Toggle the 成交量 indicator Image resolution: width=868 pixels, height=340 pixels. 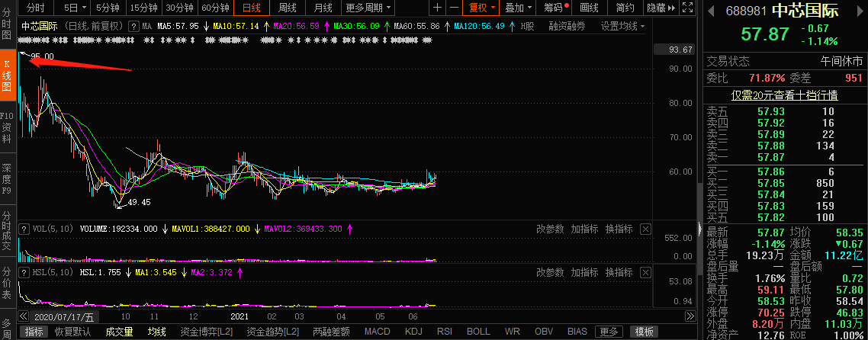coord(119,332)
